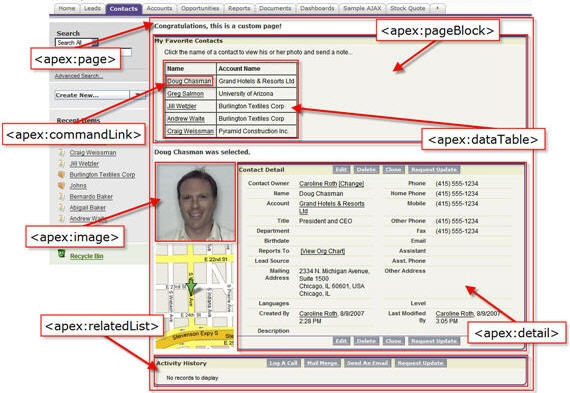Click account folder icon beside Burlington Textiles Corp
Image resolution: width=570 pixels, height=393 pixels.
click(x=61, y=175)
